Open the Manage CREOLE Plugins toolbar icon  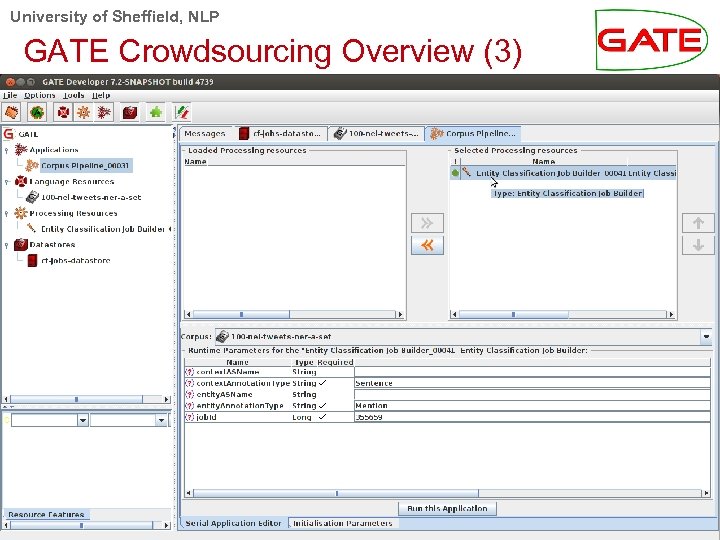pyautogui.click(x=156, y=112)
